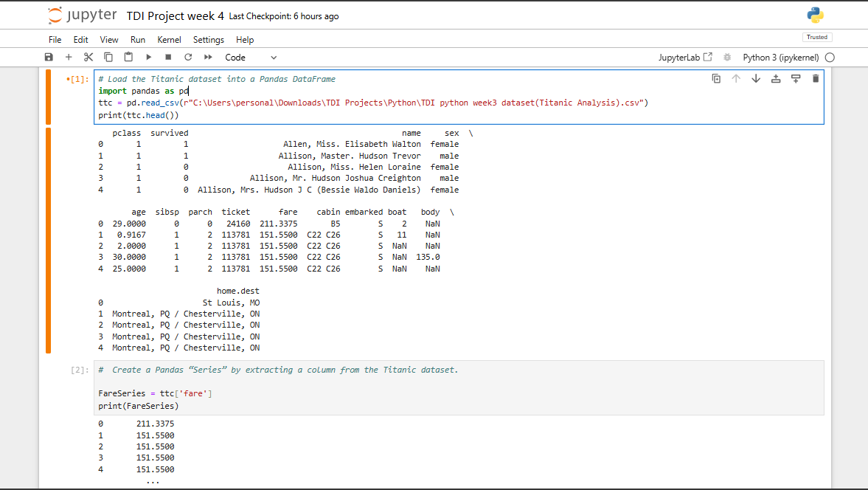
Task: Insert a cell below from cell toolbar
Action: pos(796,79)
